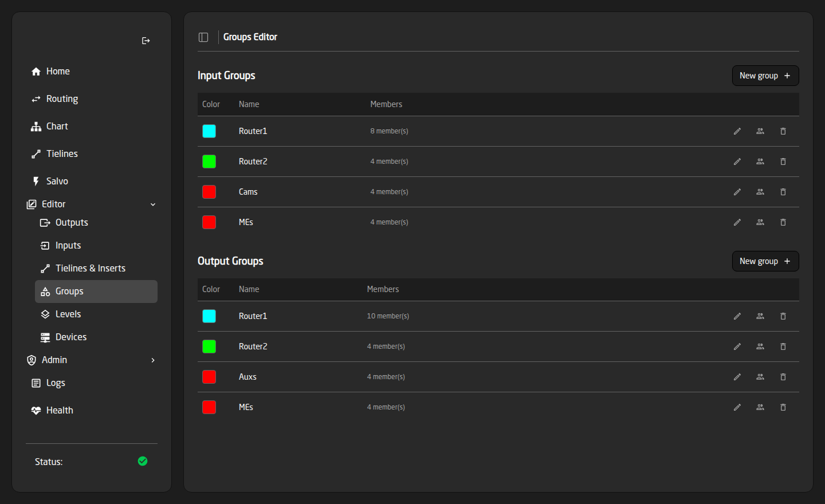Click the green swatch of Input group Router2
The width and height of the screenshot is (825, 504).
click(x=209, y=162)
